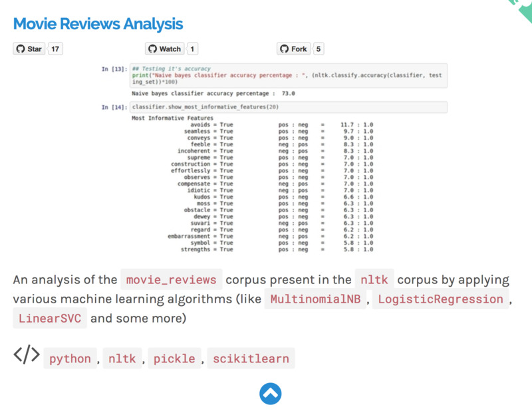Image resolution: width=532 pixels, height=411 pixels.
Task: Select the MultinomialNB code label
Action: pos(316,299)
